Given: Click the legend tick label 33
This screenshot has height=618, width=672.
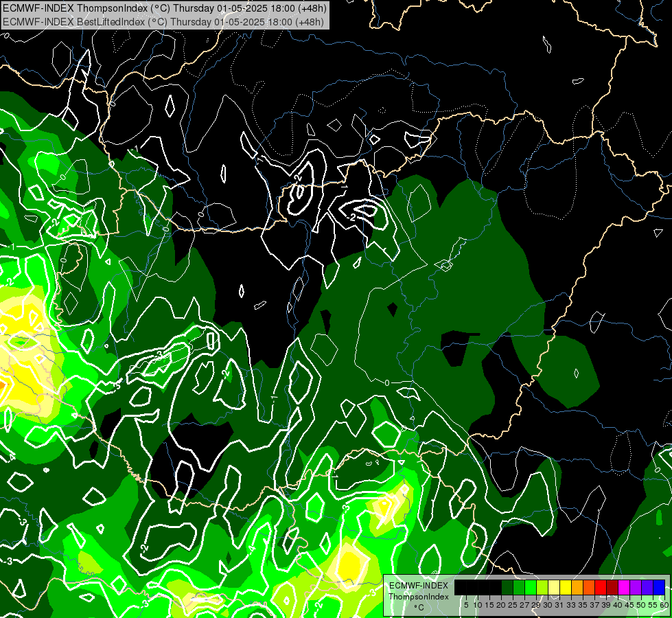Looking at the screenshot, I should (x=571, y=605).
